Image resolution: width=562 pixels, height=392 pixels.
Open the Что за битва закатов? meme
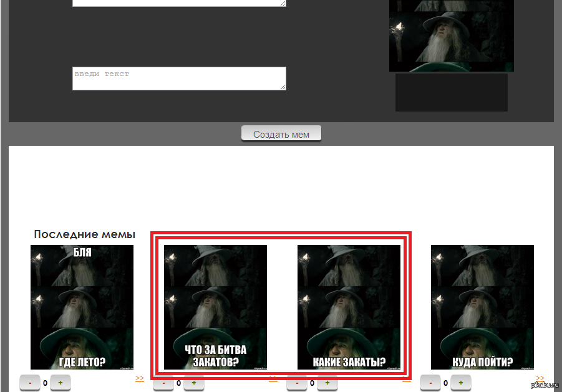(215, 307)
